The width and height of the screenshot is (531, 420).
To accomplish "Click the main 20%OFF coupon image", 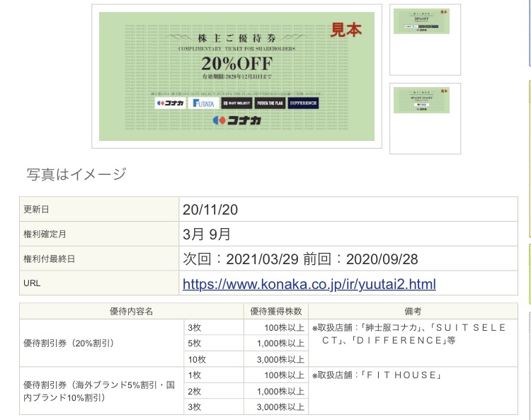I will [x=236, y=76].
